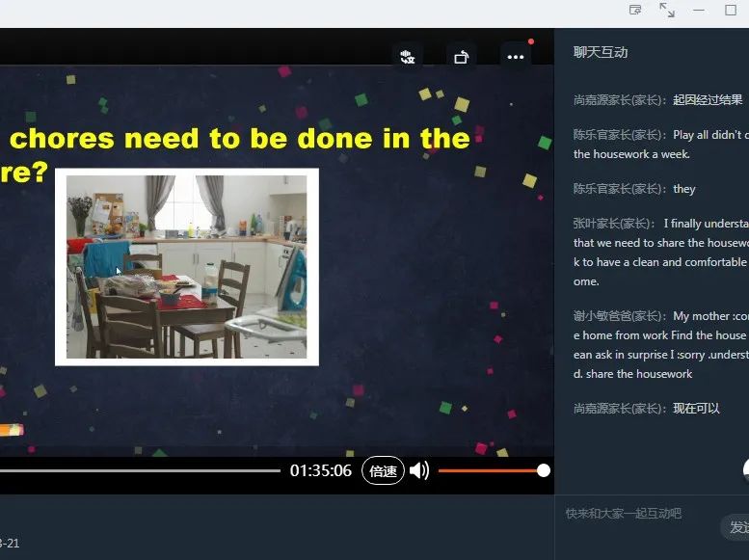The height and width of the screenshot is (560, 749).
Task: Mute the video with the speaker icon
Action: (x=418, y=470)
